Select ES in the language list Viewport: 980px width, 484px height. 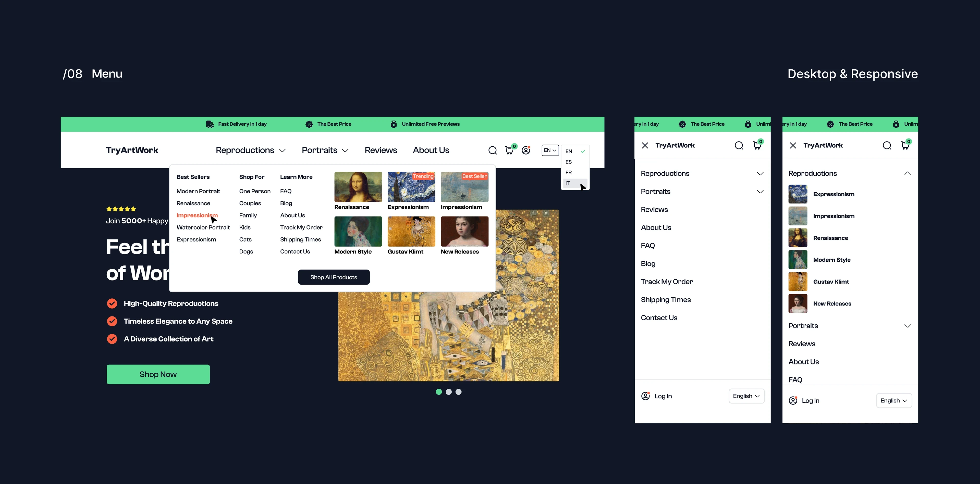click(575, 162)
